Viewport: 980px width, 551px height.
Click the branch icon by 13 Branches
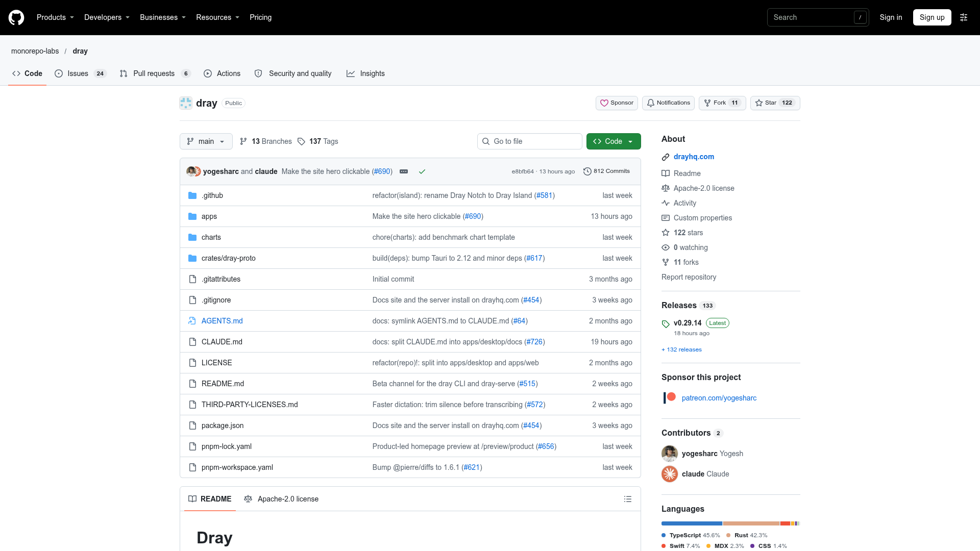point(243,141)
